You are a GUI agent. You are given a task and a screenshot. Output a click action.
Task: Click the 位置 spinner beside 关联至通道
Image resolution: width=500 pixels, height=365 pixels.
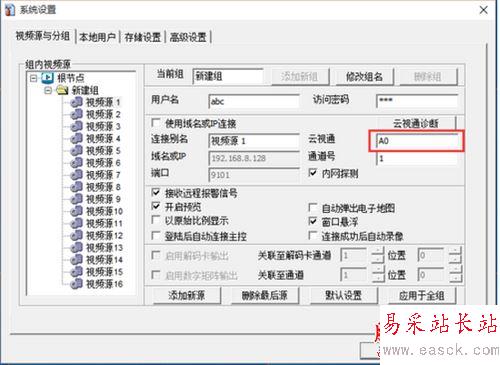coord(455,275)
